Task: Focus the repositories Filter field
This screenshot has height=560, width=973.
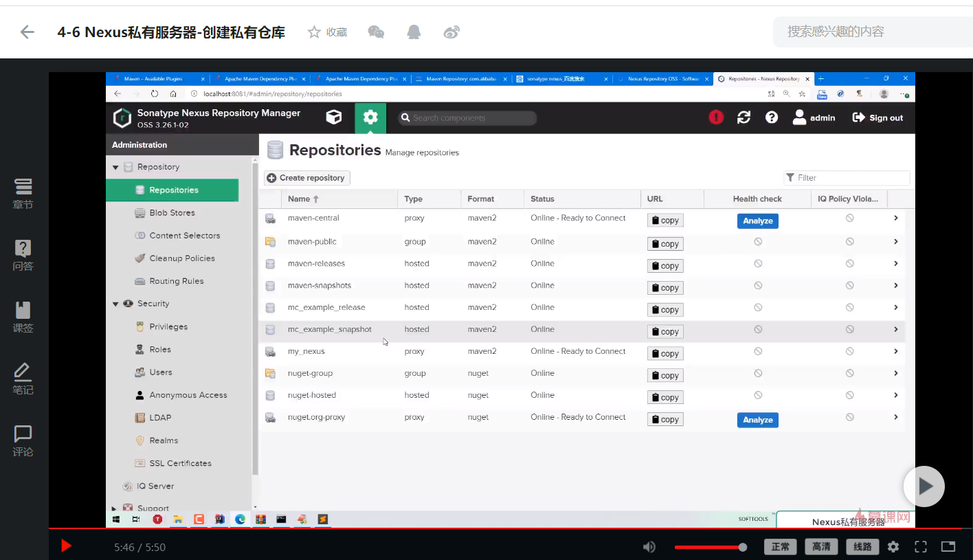Action: pyautogui.click(x=847, y=178)
